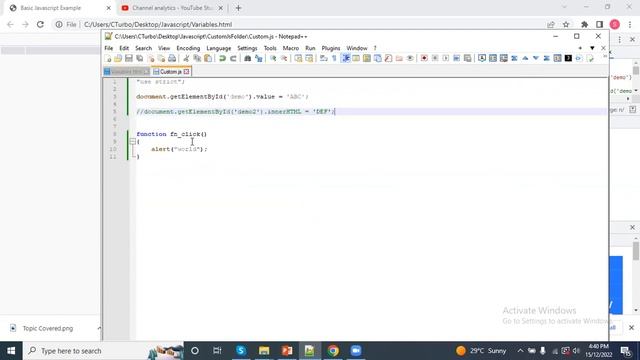Toggle word wrap in Notepad++ toolbar
The height and width of the screenshot is (360, 640).
pyautogui.click(x=324, y=59)
